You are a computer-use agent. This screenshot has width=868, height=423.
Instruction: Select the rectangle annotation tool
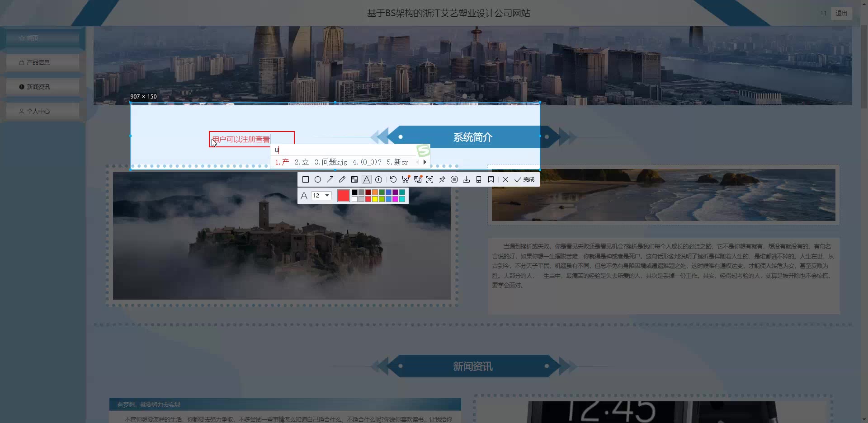click(306, 179)
